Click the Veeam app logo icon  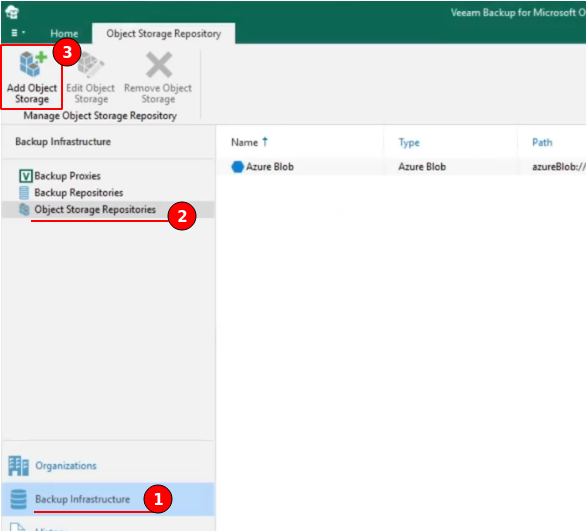[x=12, y=12]
